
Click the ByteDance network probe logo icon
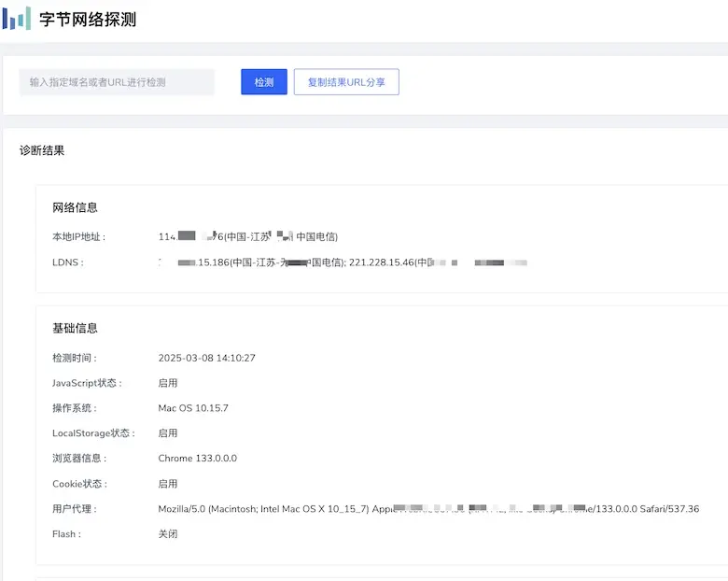(17, 18)
